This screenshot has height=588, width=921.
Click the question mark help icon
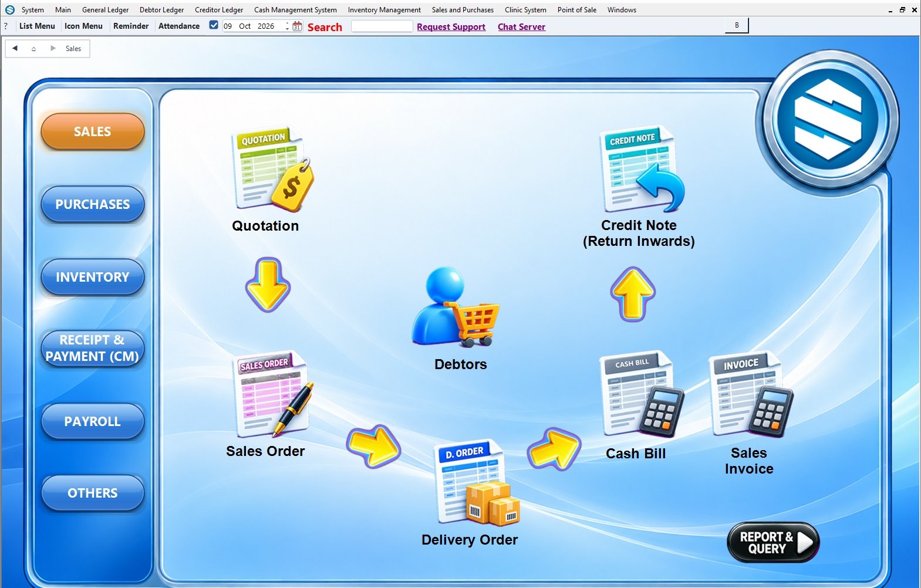6,26
